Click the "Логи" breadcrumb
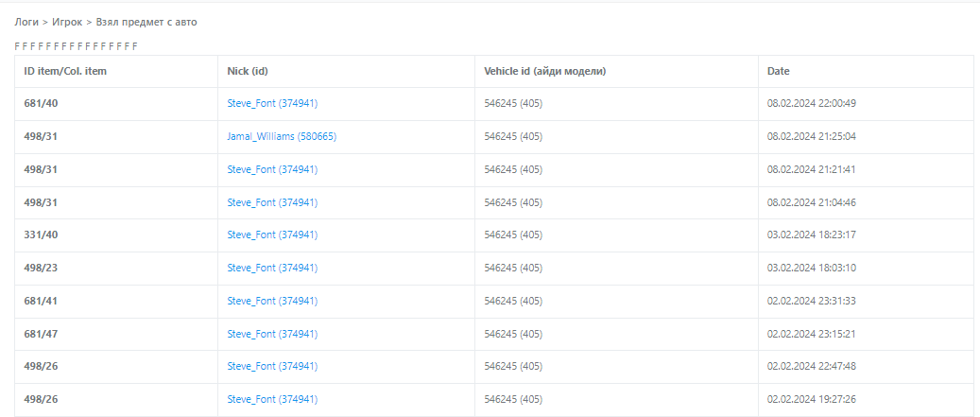Viewport: 980px width, 417px height. (x=26, y=21)
